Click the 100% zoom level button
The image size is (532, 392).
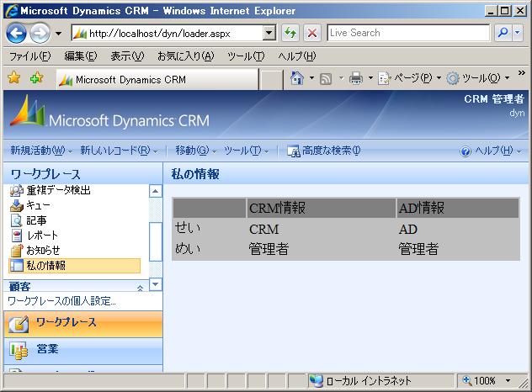[x=480, y=381]
